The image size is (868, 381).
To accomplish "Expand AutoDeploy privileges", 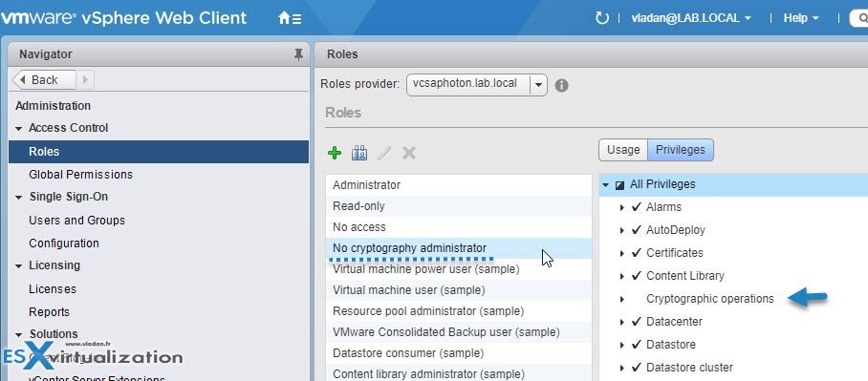I will [622, 230].
